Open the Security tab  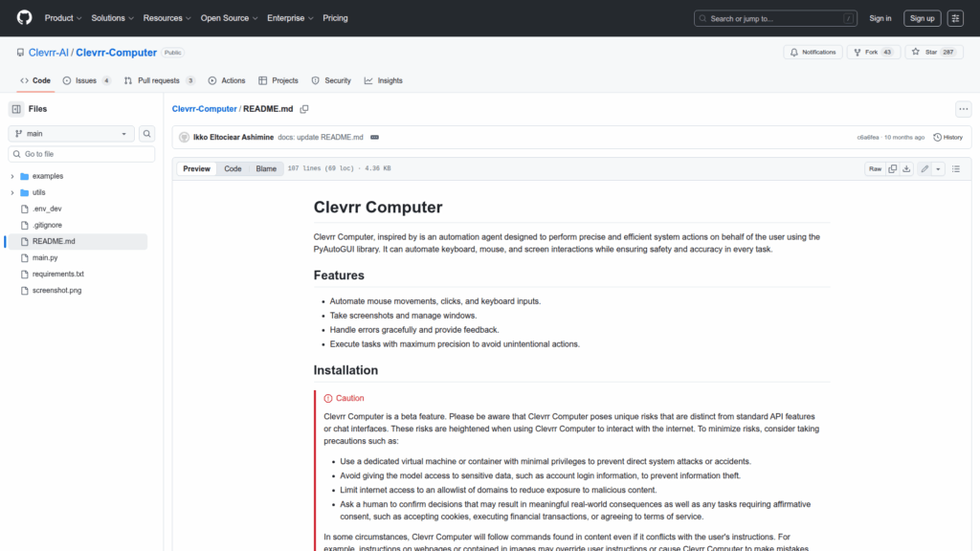pos(331,80)
